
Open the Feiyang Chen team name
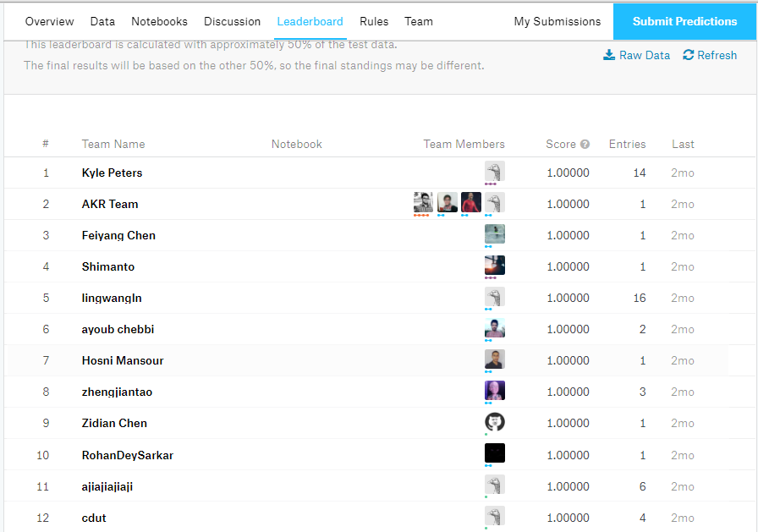click(x=118, y=236)
